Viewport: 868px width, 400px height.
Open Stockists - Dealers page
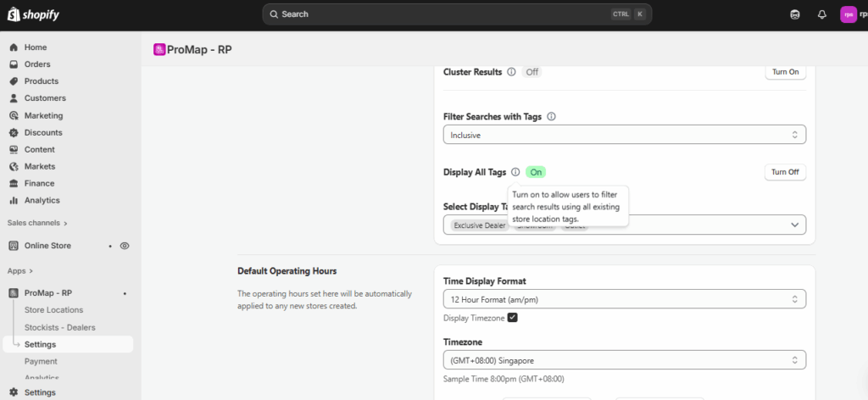(59, 327)
